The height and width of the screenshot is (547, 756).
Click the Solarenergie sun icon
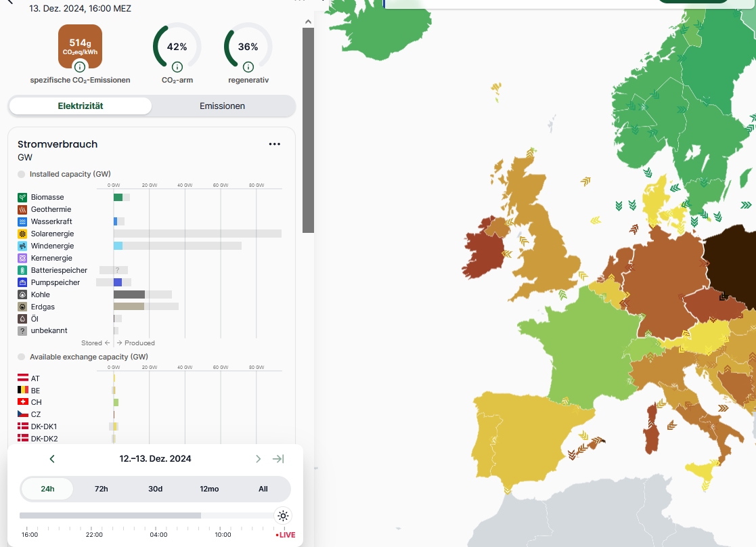tap(22, 234)
